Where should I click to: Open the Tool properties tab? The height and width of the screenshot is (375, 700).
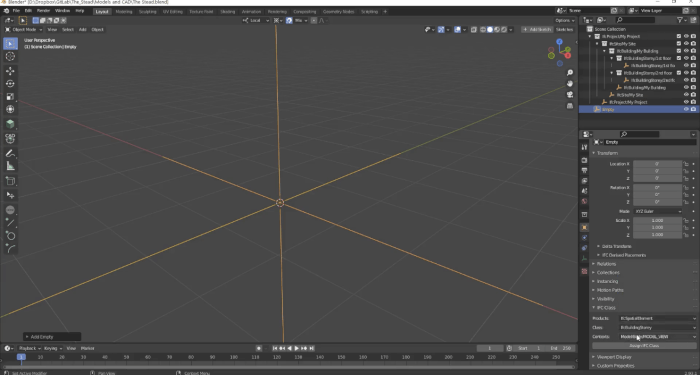coord(584,147)
